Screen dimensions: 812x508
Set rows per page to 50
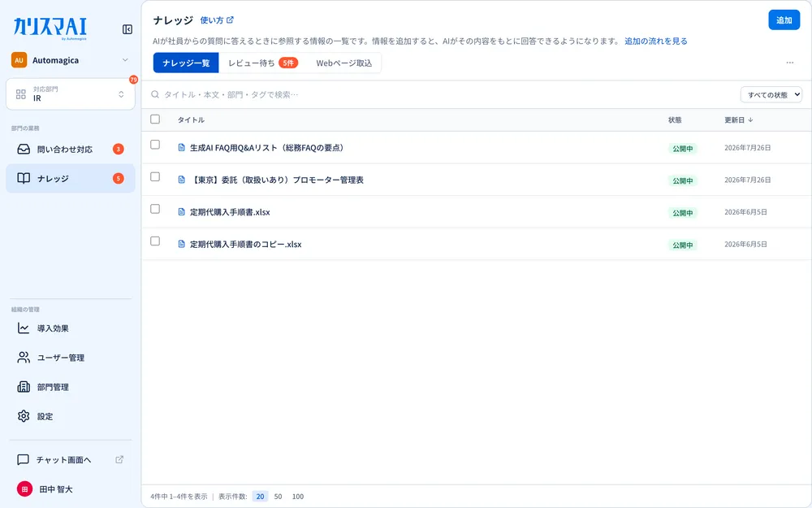coord(278,496)
